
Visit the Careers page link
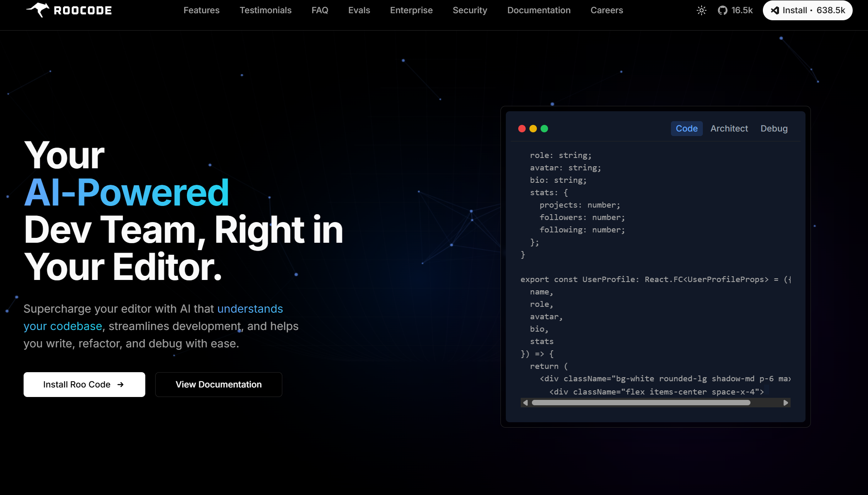tap(606, 10)
